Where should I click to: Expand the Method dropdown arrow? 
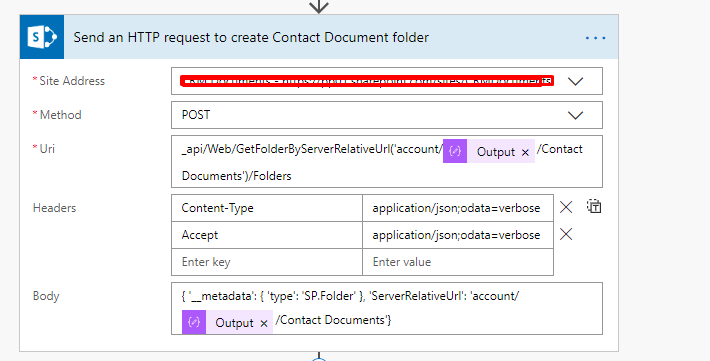click(576, 116)
